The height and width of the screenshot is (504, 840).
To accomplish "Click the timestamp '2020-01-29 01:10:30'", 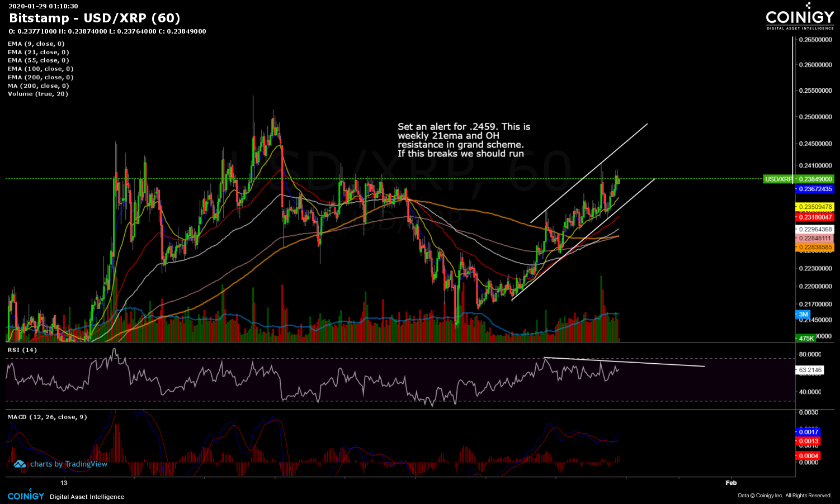I will 43,6.
